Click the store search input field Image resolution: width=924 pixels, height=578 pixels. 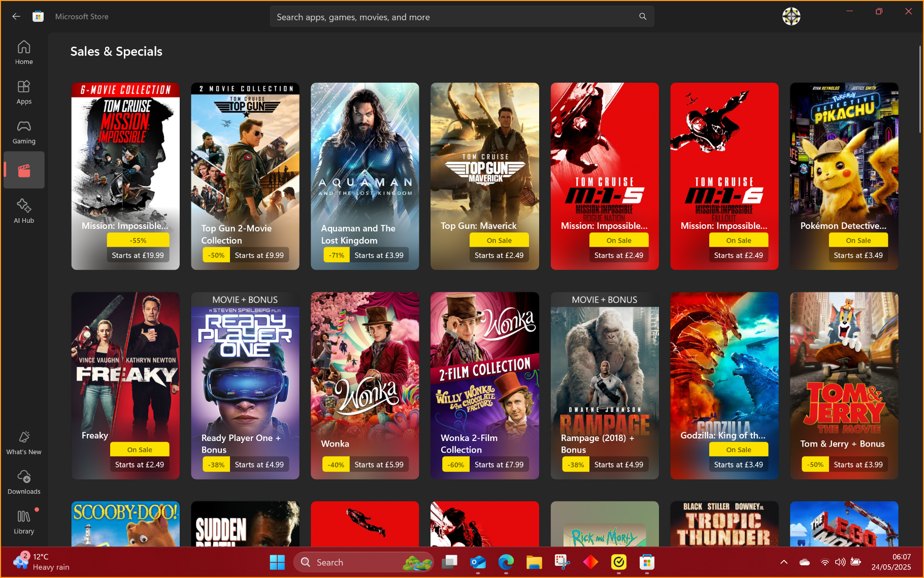(461, 17)
